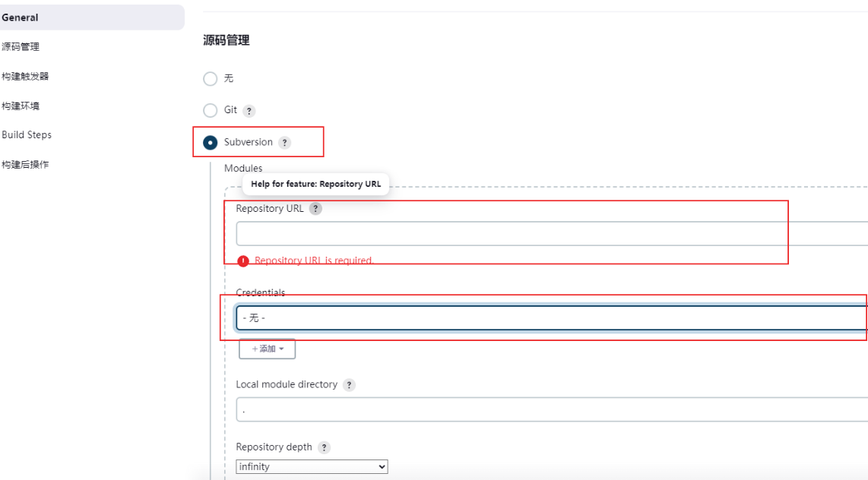Go to 构建后操作 section
868x480 pixels.
(x=25, y=165)
